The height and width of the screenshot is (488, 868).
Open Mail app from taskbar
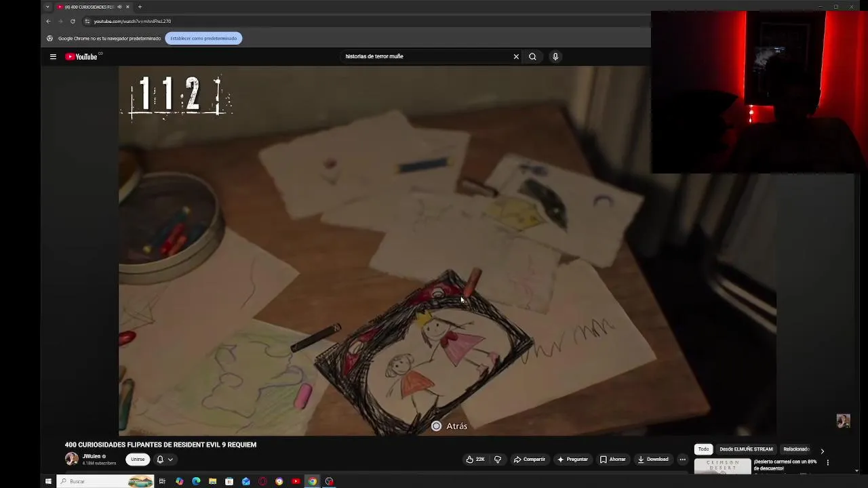(245, 481)
